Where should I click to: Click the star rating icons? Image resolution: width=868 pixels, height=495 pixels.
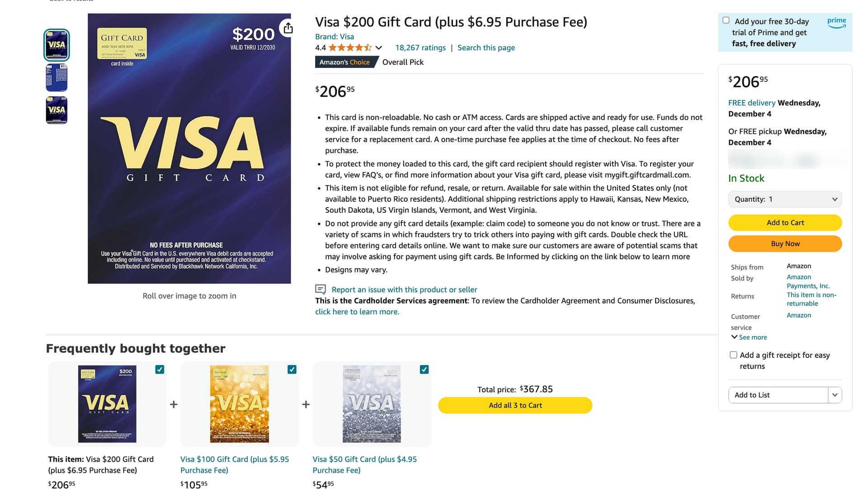[350, 48]
